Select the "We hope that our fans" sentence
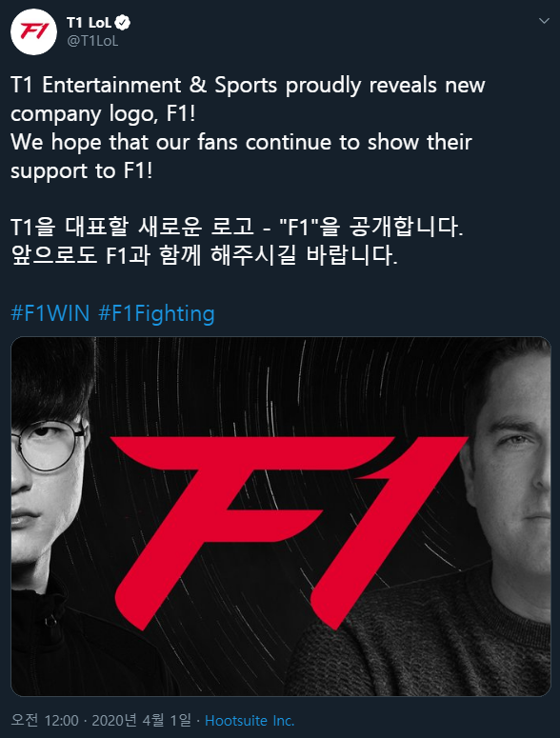The height and width of the screenshot is (738, 560). [241, 143]
